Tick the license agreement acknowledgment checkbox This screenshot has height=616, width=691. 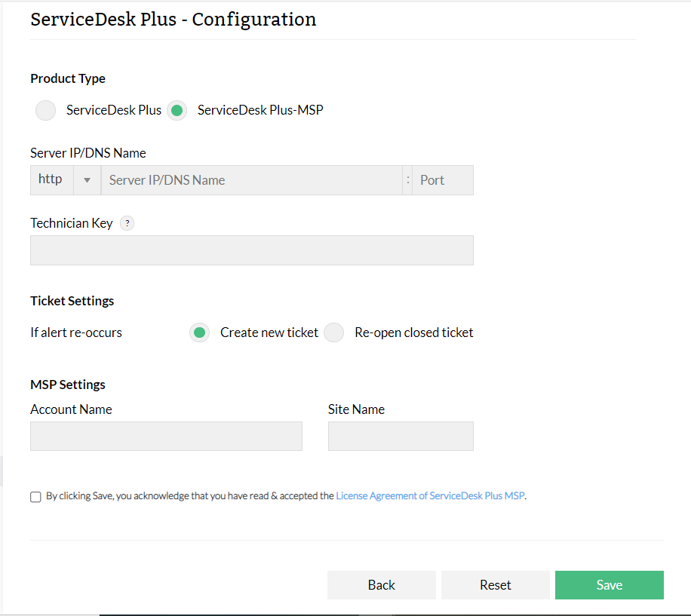pos(35,497)
